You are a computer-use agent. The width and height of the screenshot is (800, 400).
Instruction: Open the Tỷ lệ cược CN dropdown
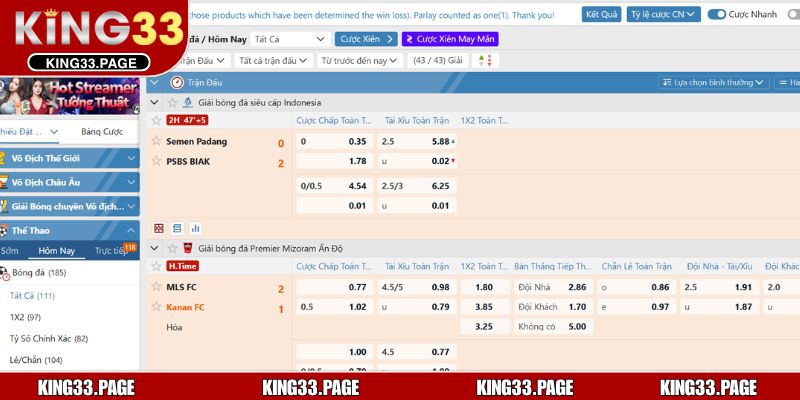[x=663, y=14]
